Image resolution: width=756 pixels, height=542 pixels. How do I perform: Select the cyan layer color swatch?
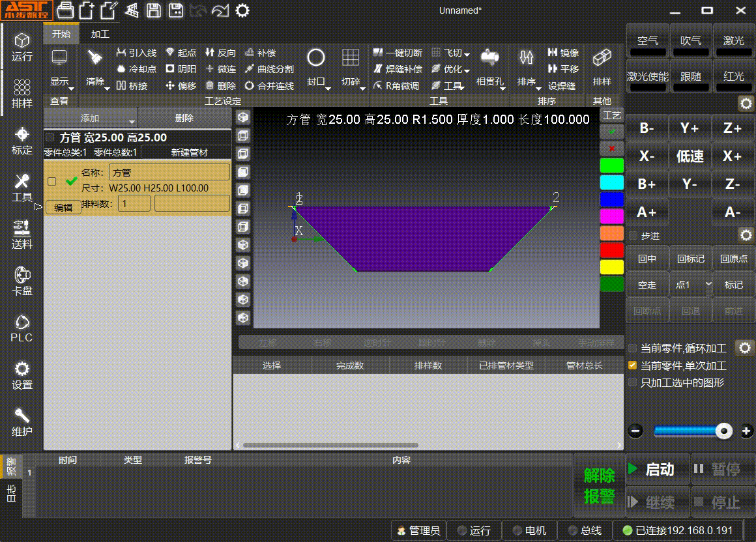(x=612, y=182)
